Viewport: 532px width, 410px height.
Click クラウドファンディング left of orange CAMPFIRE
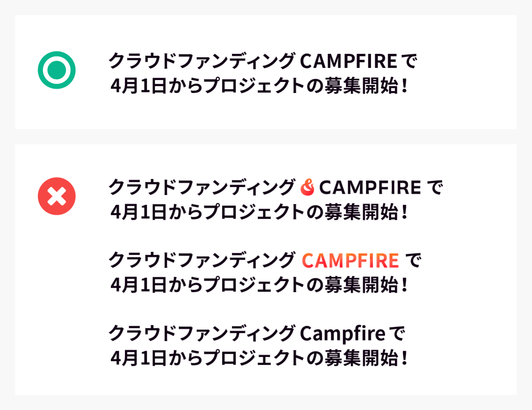tap(201, 261)
